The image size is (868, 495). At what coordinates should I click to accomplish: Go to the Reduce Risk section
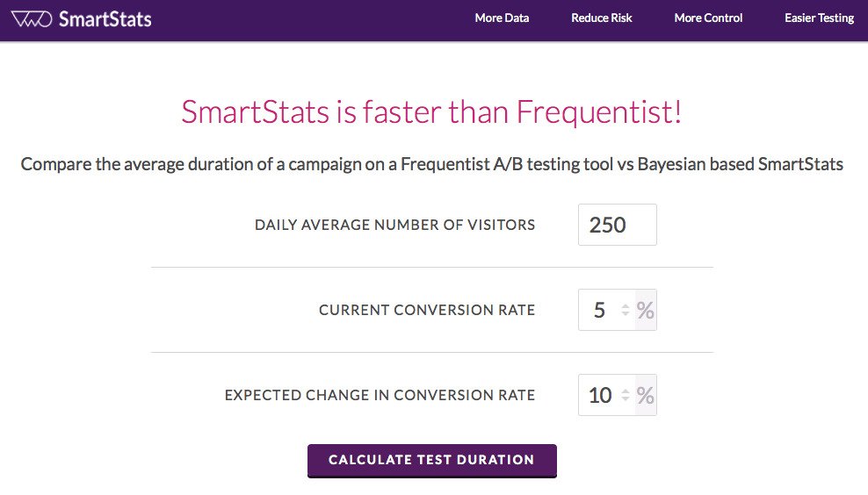tap(601, 18)
